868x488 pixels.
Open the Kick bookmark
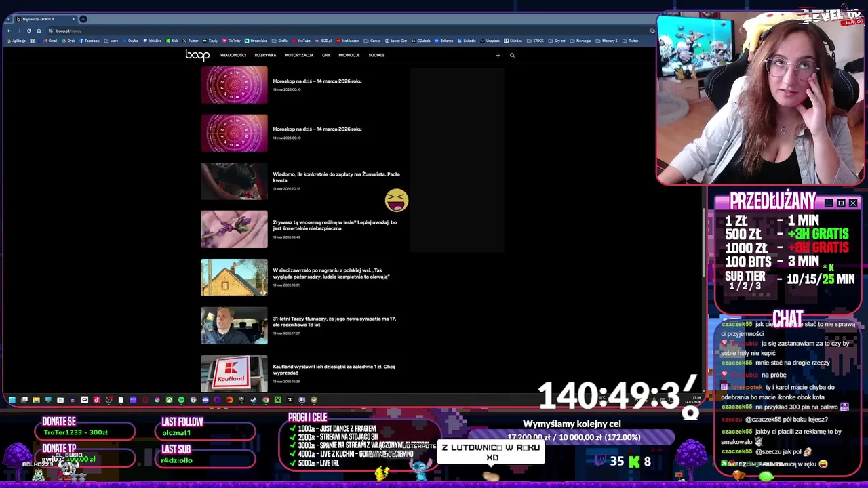pos(172,41)
